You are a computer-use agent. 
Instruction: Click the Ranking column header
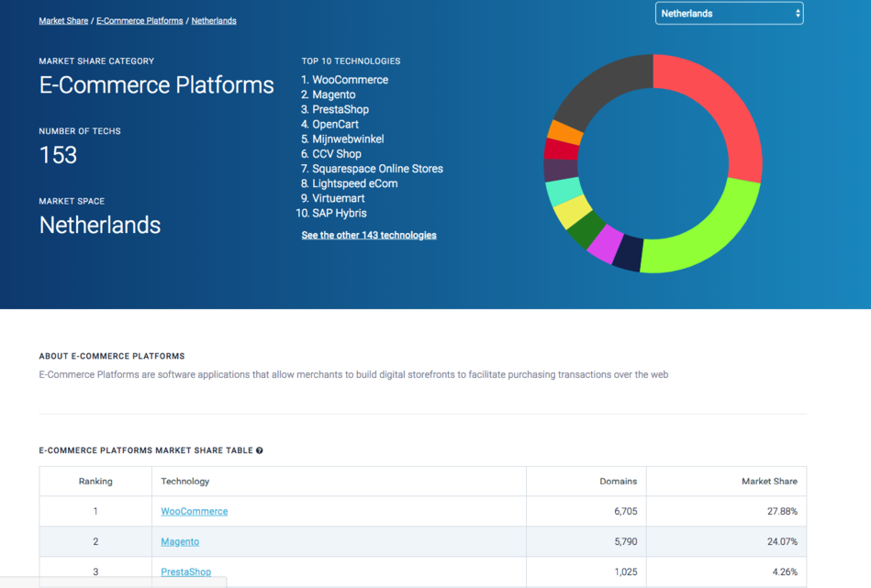pos(95,481)
